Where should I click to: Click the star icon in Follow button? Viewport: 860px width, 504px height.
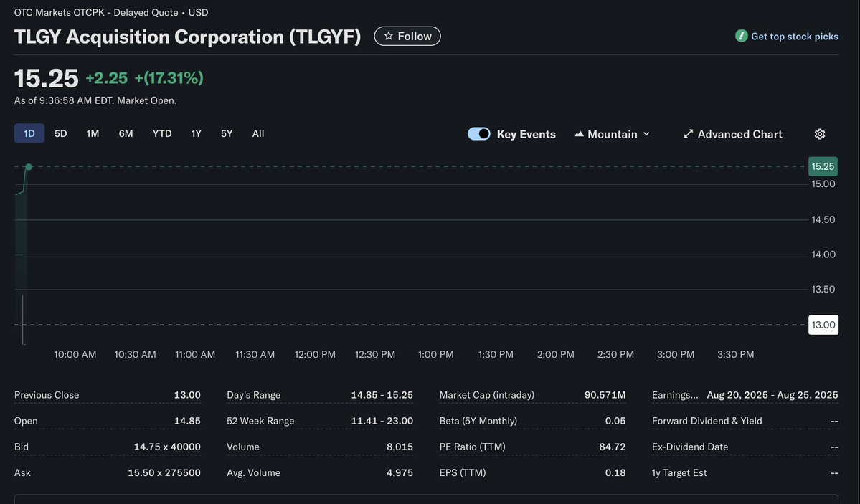click(x=388, y=36)
